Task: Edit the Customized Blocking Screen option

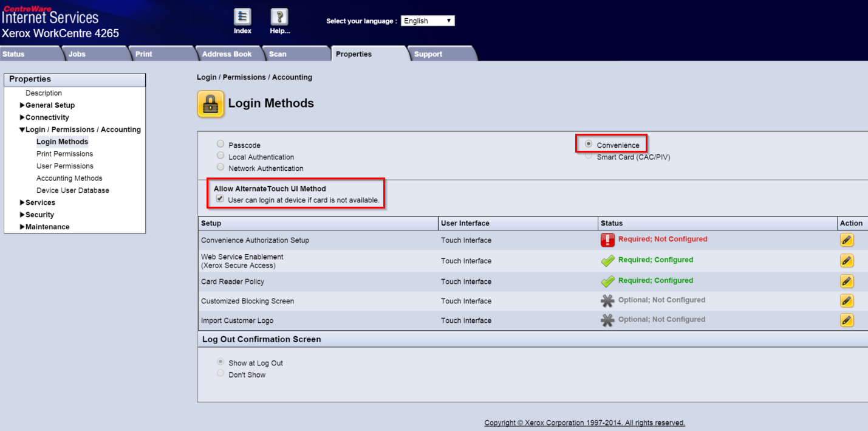Action: point(847,300)
